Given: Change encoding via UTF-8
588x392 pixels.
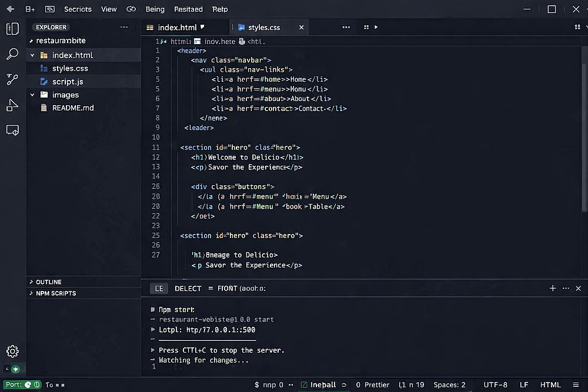Looking at the screenshot, I should 495,384.
